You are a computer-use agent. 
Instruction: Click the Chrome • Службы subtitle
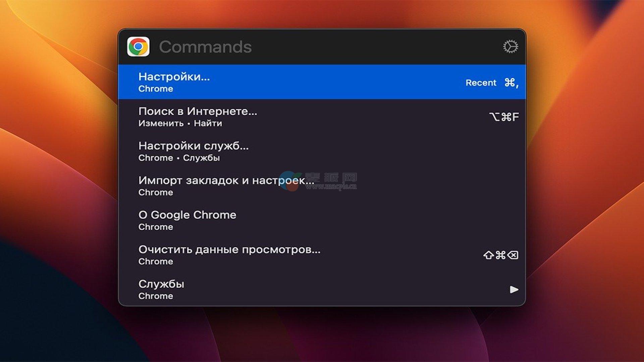pos(179,158)
